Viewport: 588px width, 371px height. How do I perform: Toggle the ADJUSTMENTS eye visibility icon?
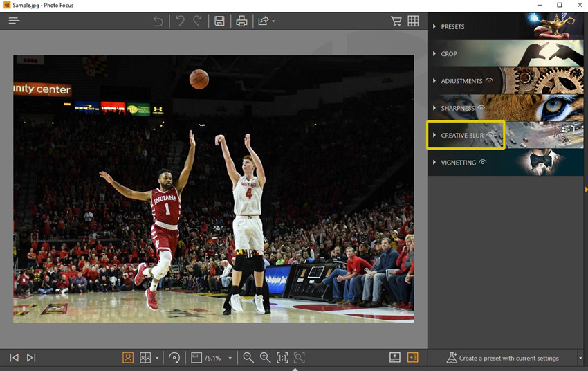point(489,80)
